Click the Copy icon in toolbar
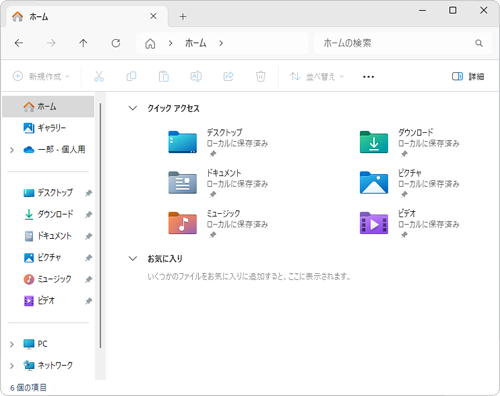This screenshot has width=500, height=396. tap(131, 76)
